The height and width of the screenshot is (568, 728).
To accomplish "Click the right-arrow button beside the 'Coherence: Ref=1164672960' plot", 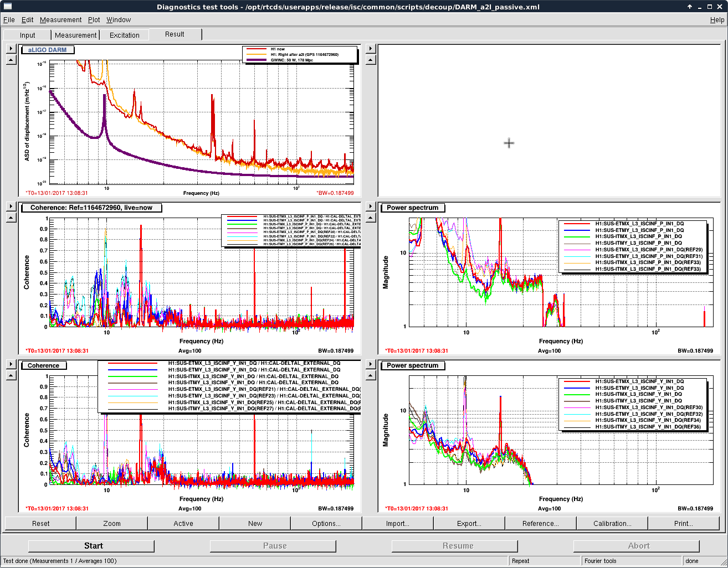I will click(11, 206).
